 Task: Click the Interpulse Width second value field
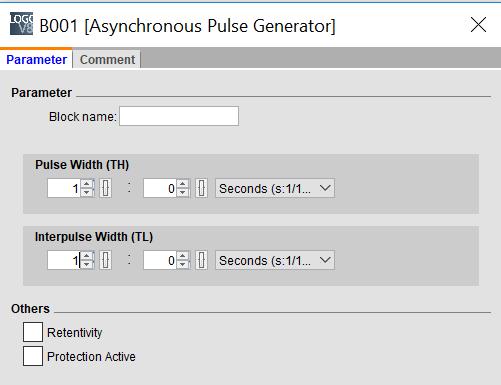160,260
